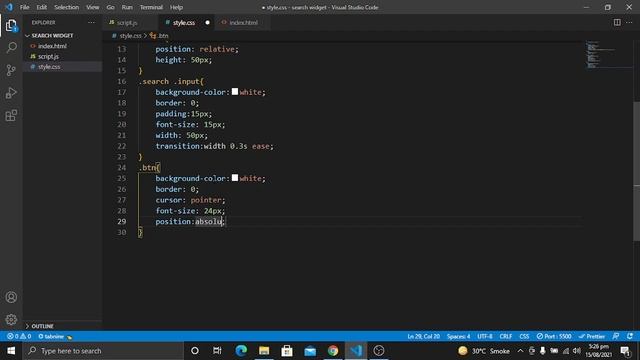Switch to the index.html tab

(243, 22)
